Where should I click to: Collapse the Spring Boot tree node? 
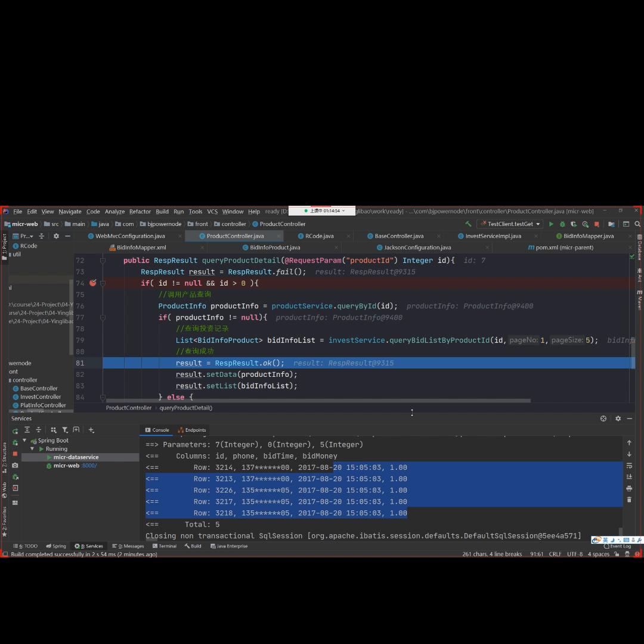pos(24,440)
